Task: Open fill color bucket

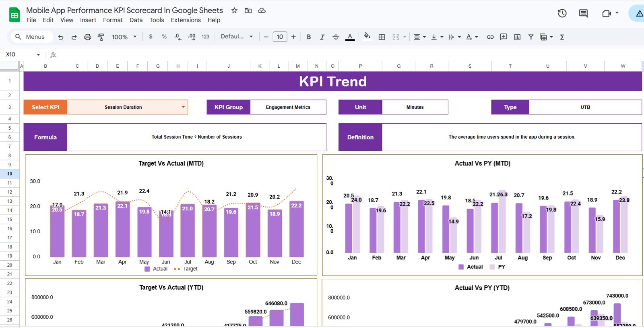Action: tap(367, 36)
